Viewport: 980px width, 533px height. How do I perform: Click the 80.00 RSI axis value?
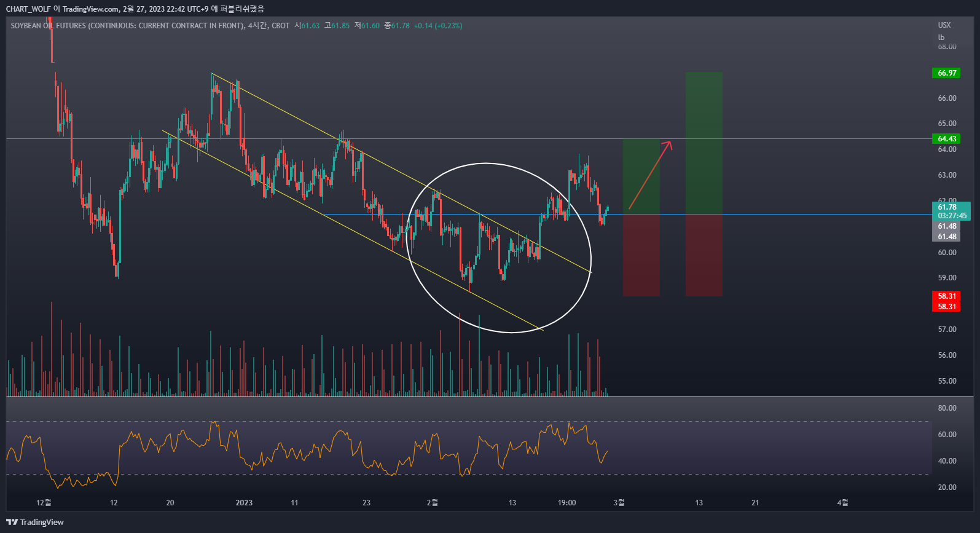pos(947,408)
